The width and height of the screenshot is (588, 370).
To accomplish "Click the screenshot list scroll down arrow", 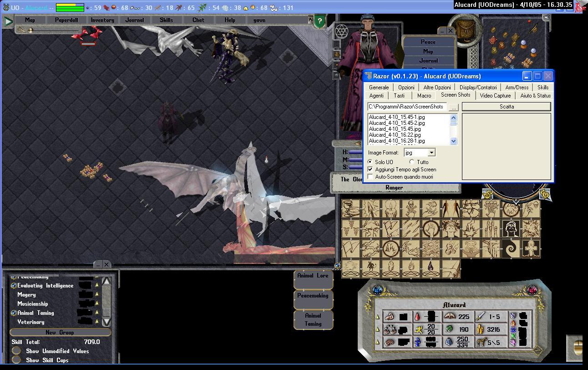I will click(453, 141).
